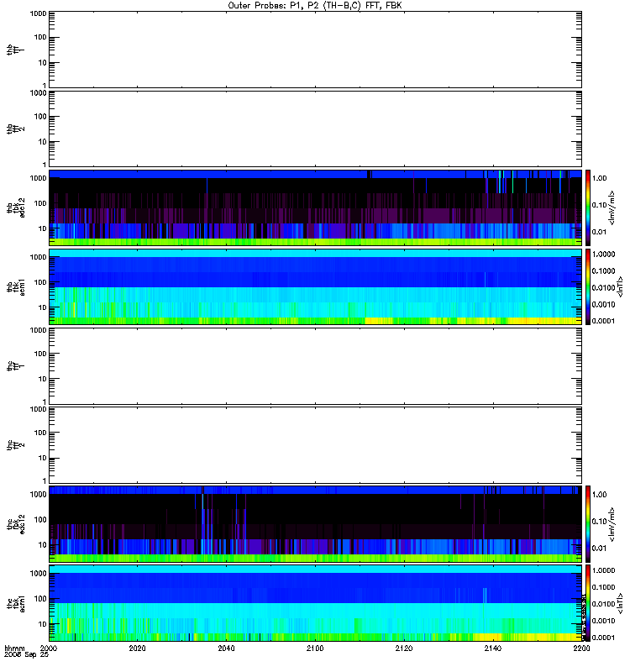Click the '1.00' value on thb edc12 color bar
This screenshot has height=672, width=630.
click(600, 178)
